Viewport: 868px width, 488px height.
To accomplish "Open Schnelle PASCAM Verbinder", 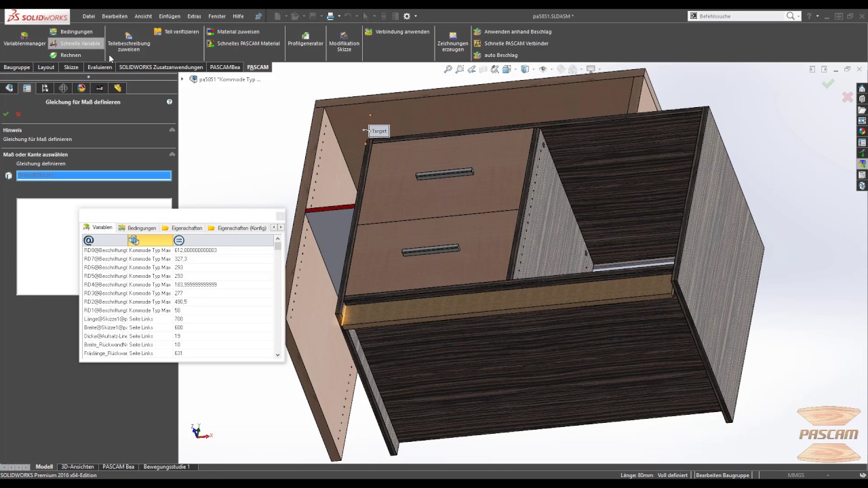I will [x=511, y=43].
